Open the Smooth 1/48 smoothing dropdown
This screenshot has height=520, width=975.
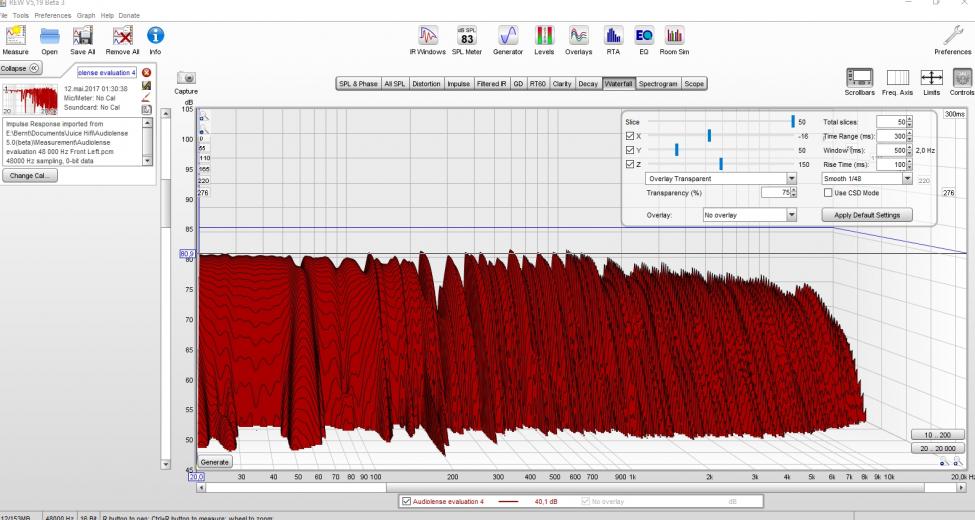907,179
